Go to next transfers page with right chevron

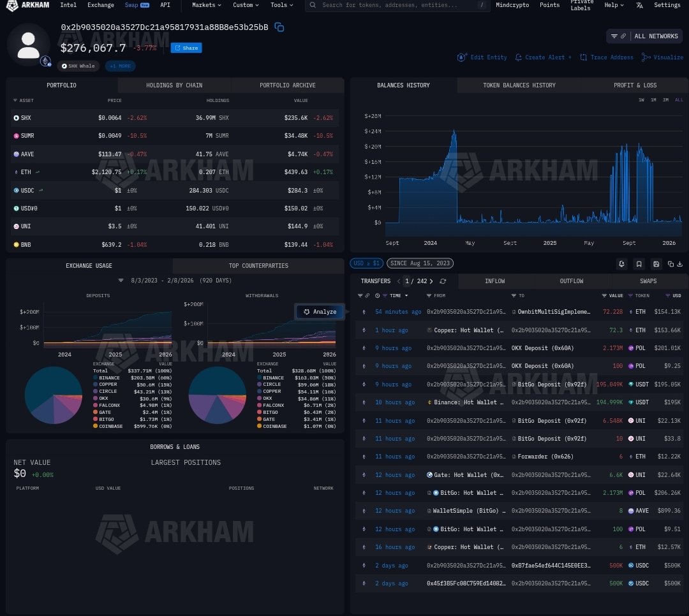coord(431,281)
